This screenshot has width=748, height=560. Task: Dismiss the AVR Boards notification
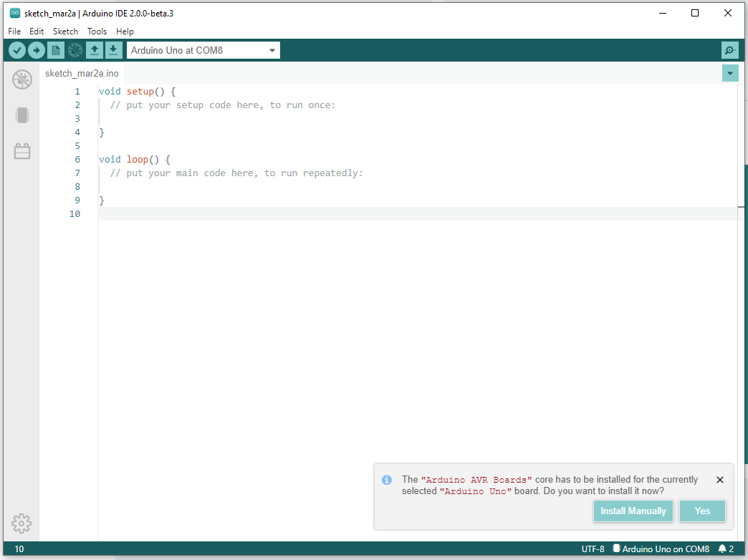pos(720,480)
